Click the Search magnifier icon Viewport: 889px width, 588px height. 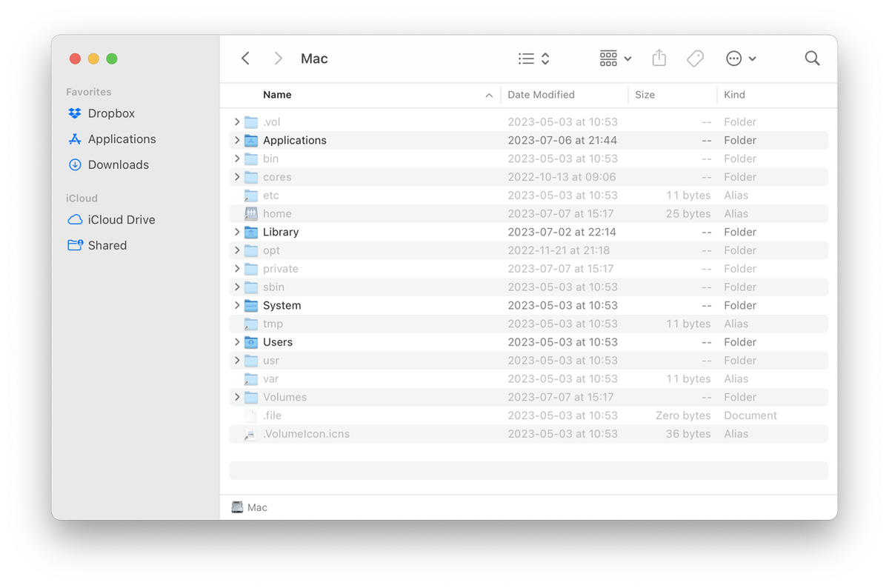[812, 59]
